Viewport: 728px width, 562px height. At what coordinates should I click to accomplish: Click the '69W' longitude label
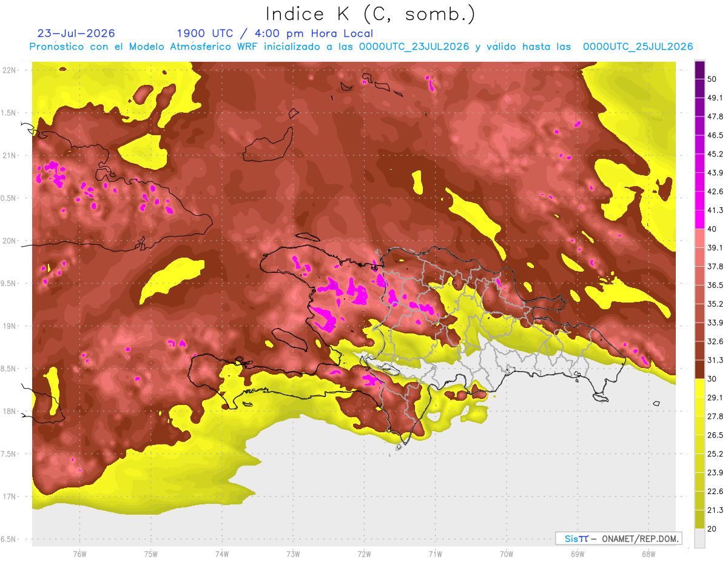coord(578,554)
